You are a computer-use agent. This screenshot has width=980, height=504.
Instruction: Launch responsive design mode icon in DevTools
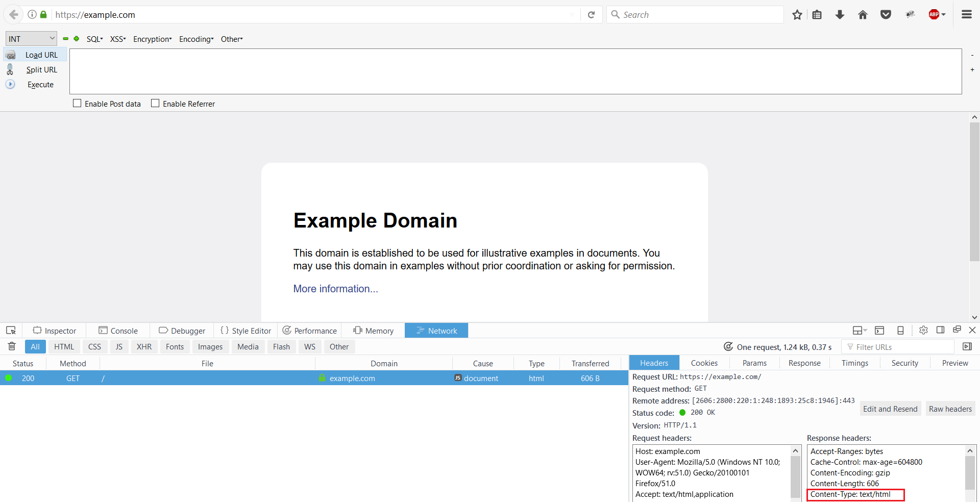[x=900, y=330]
